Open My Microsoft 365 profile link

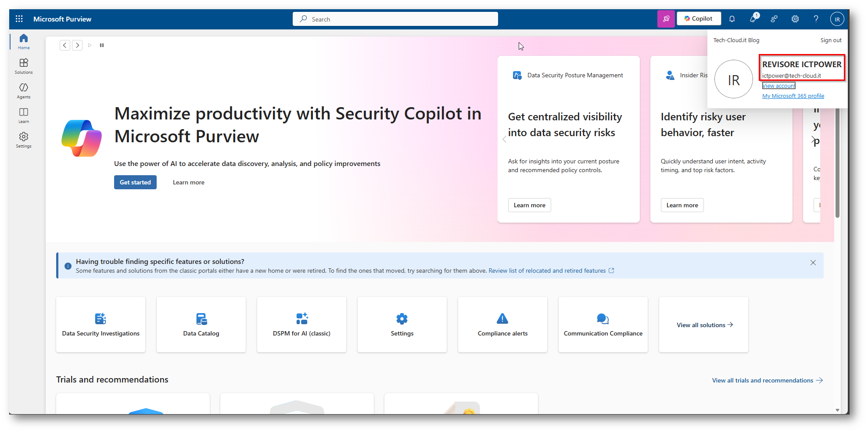[x=793, y=96]
